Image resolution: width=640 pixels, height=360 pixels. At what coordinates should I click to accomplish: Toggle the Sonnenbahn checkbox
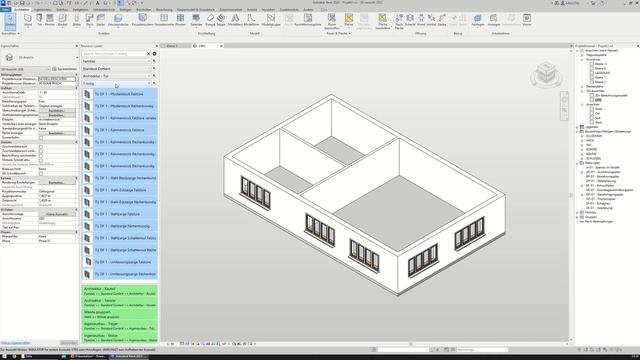tap(41, 138)
